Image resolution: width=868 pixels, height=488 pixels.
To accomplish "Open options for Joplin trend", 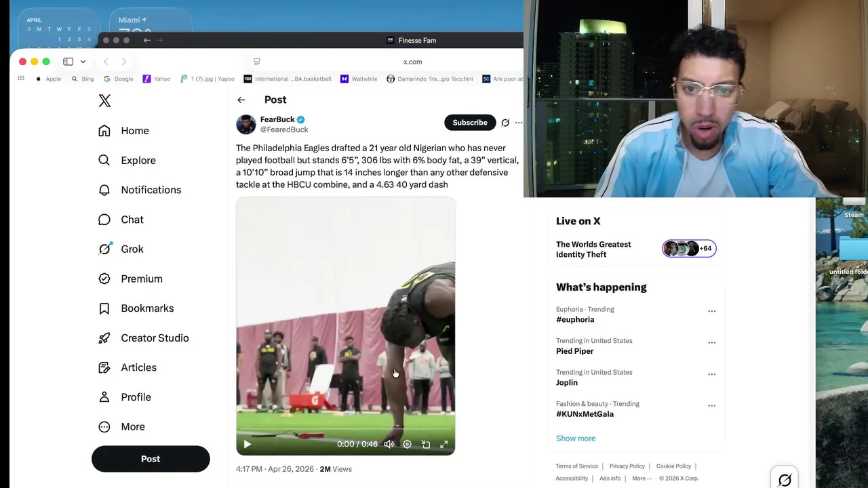I will pos(711,374).
